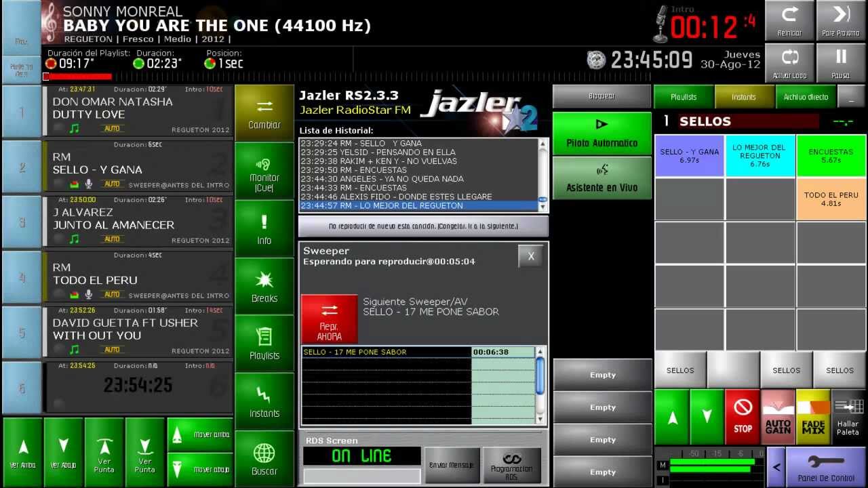The image size is (868, 488).
Task: Click the last Empty slot button
Action: (x=602, y=472)
